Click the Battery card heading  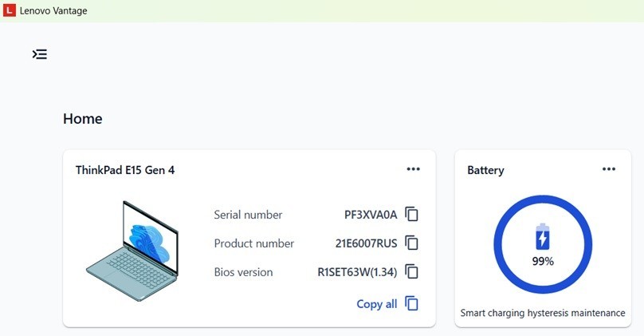[485, 170]
